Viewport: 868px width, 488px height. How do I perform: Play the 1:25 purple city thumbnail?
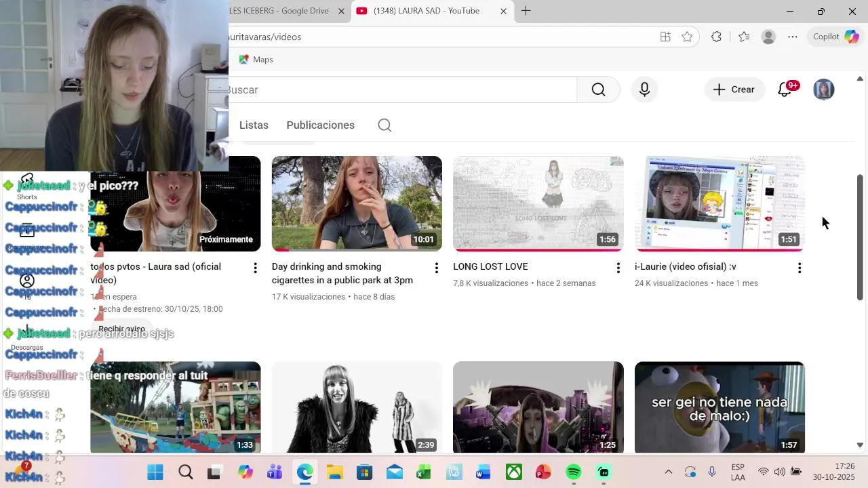(x=538, y=407)
